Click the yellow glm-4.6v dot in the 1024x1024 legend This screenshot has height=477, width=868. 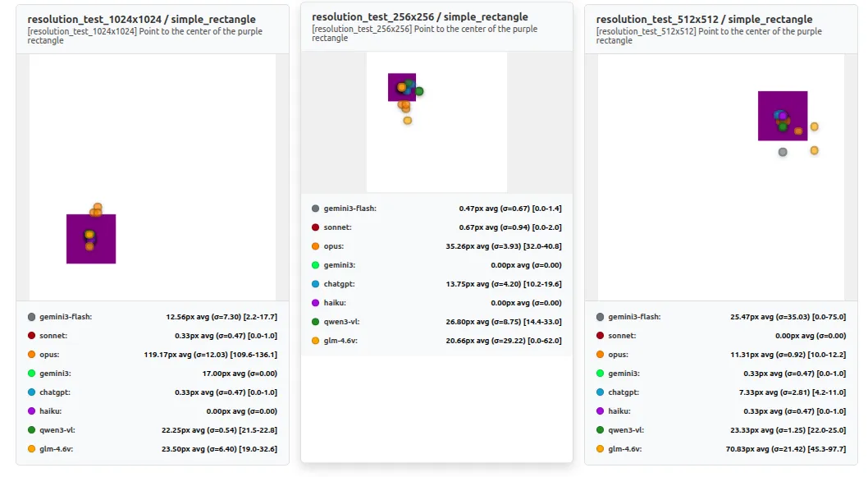(31, 449)
